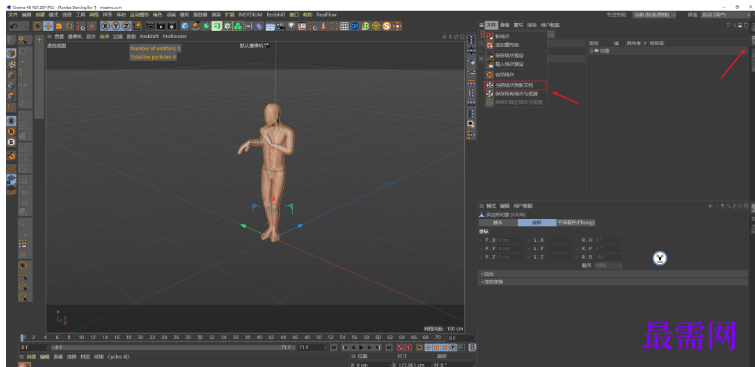755x367 pixels.
Task: Open Edit Render Settings clapperboard icon
Action: coord(171,26)
